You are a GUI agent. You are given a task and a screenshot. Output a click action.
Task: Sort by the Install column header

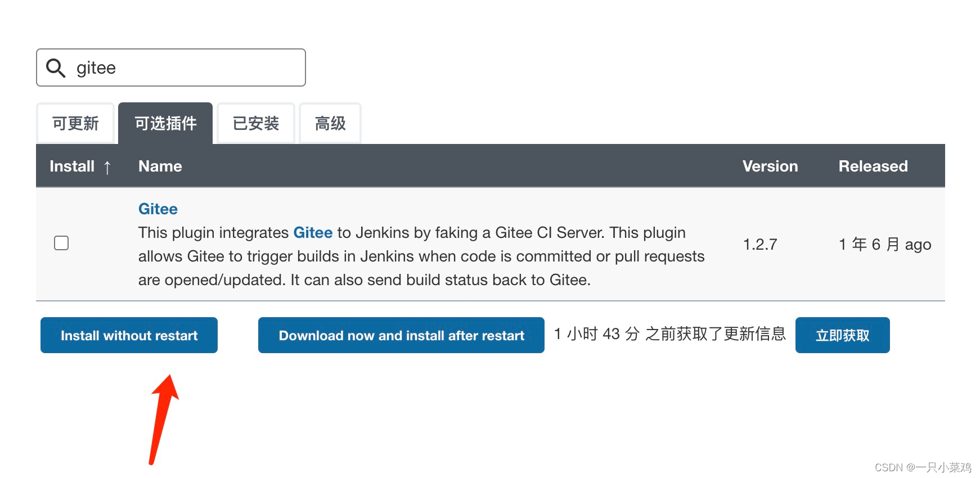(72, 166)
